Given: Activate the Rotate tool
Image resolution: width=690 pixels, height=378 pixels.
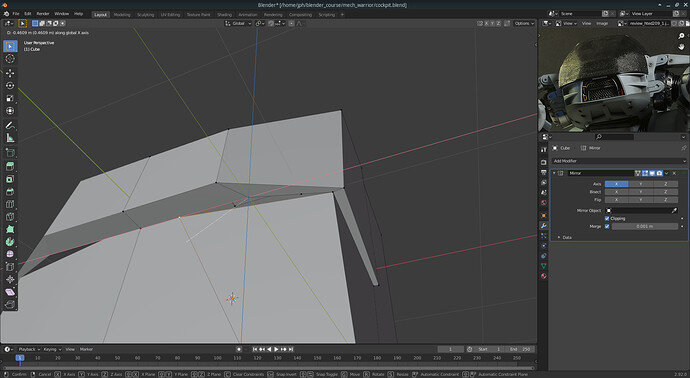Looking at the screenshot, I should coord(10,85).
